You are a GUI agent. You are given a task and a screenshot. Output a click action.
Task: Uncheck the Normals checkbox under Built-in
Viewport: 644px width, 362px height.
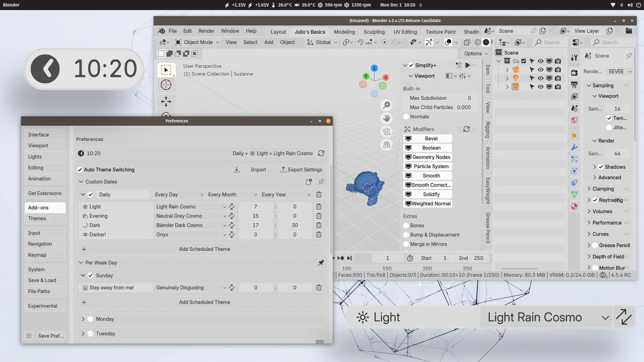tap(406, 117)
